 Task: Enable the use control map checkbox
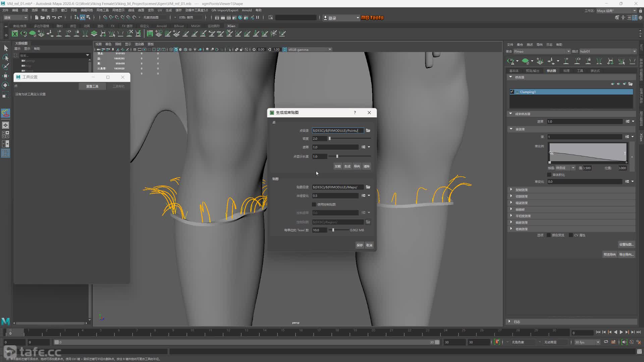click(x=314, y=204)
